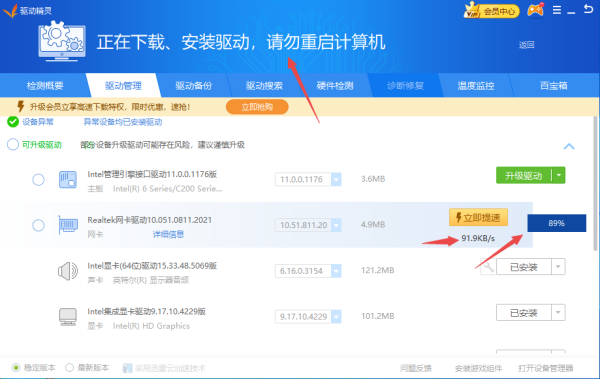The height and width of the screenshot is (379, 600).
Task: Click the monitor display card icon
Action: (68, 317)
